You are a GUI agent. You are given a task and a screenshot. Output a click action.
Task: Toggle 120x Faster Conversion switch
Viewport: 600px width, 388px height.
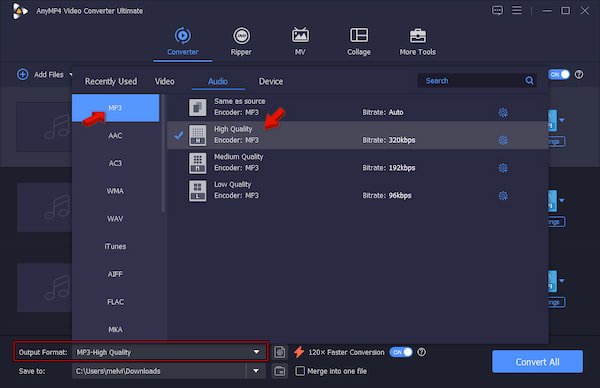click(401, 352)
